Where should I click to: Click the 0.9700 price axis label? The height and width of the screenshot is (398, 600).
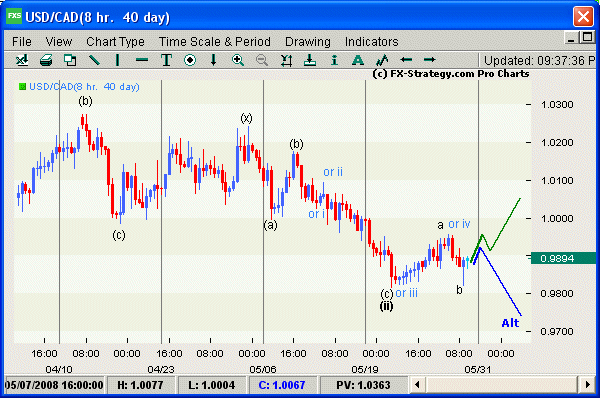click(x=557, y=331)
